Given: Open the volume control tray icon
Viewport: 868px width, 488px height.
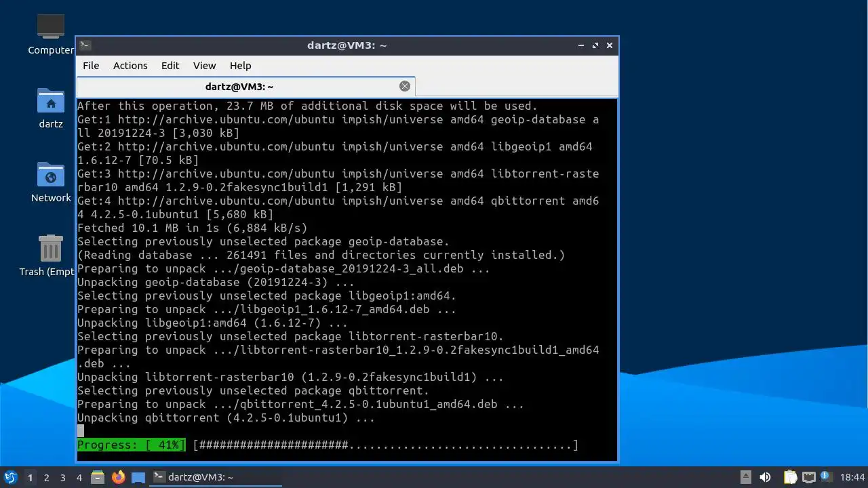Looking at the screenshot, I should point(765,477).
